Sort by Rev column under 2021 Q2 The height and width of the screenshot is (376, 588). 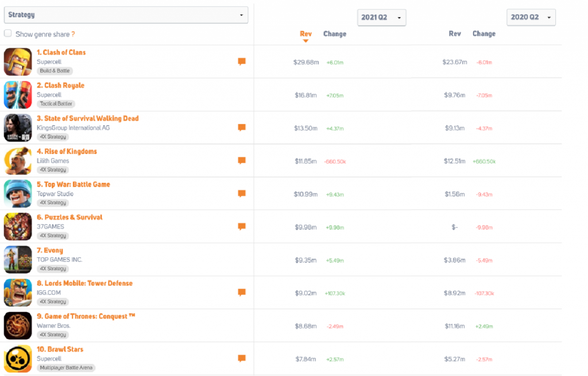305,34
